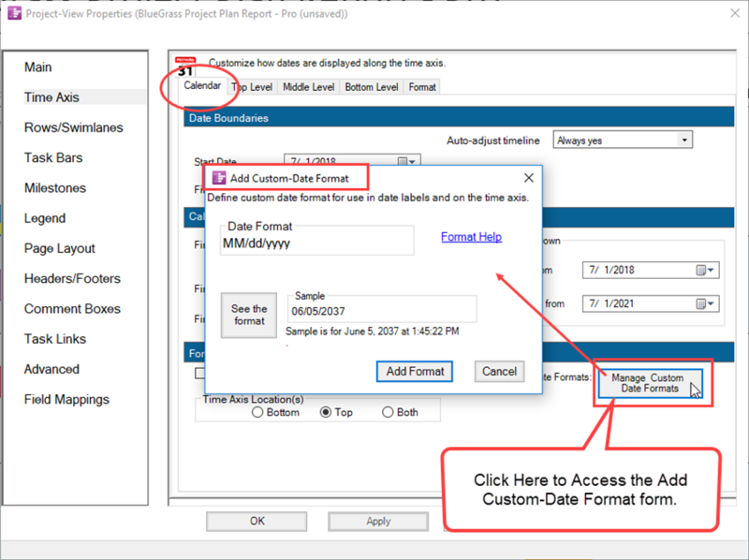Open Field Mappings settings

(x=66, y=400)
